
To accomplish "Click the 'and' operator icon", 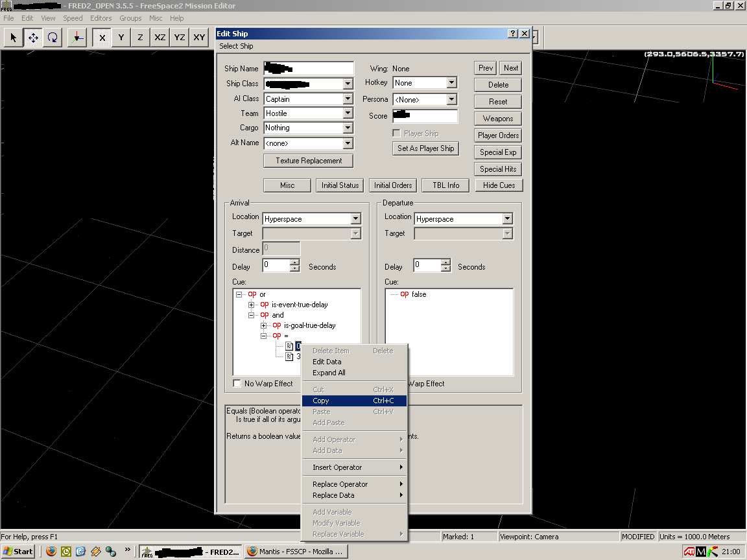I will point(265,315).
